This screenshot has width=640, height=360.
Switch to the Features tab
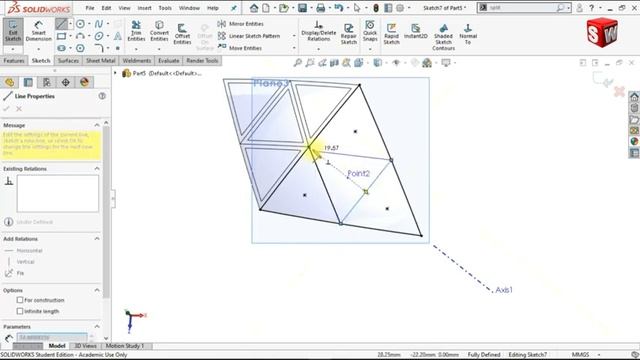pos(14,61)
